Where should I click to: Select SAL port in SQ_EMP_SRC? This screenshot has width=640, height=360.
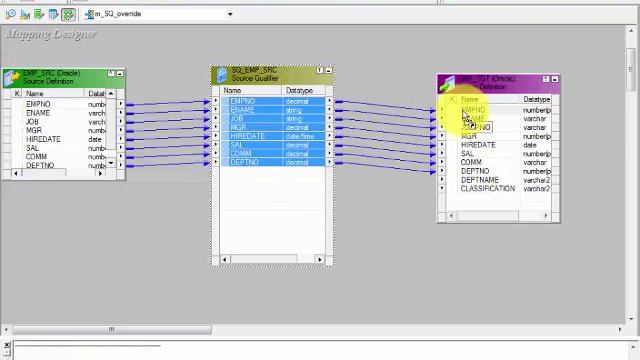pyautogui.click(x=273, y=144)
